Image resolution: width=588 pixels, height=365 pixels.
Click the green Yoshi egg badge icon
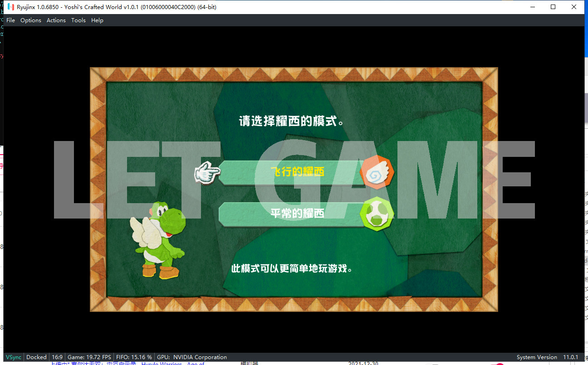click(377, 214)
